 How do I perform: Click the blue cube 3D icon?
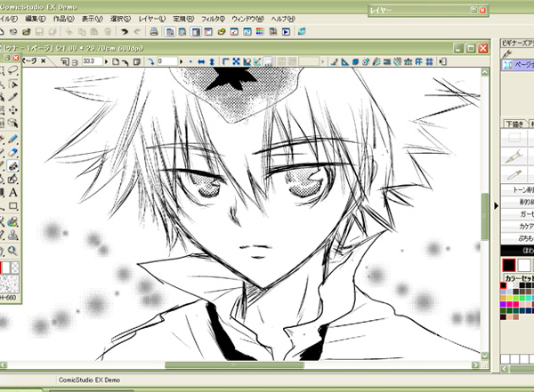355,61
